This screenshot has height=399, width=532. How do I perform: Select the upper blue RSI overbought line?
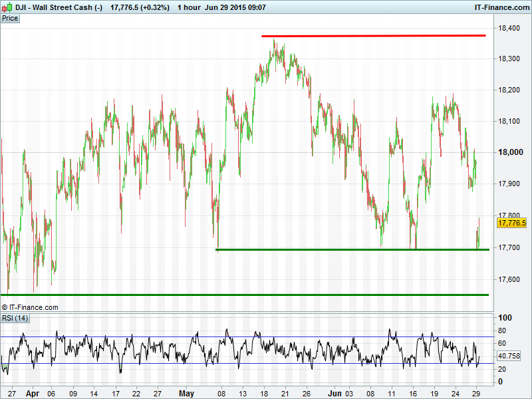tap(246, 337)
